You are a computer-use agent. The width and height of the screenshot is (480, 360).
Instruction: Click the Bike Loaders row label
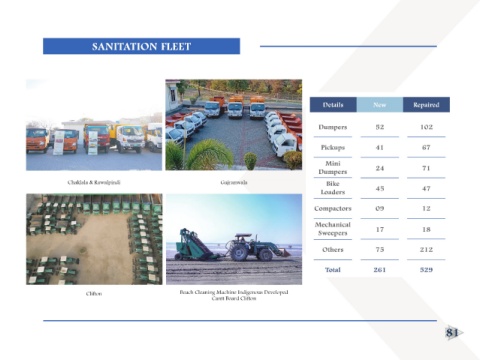(x=333, y=188)
